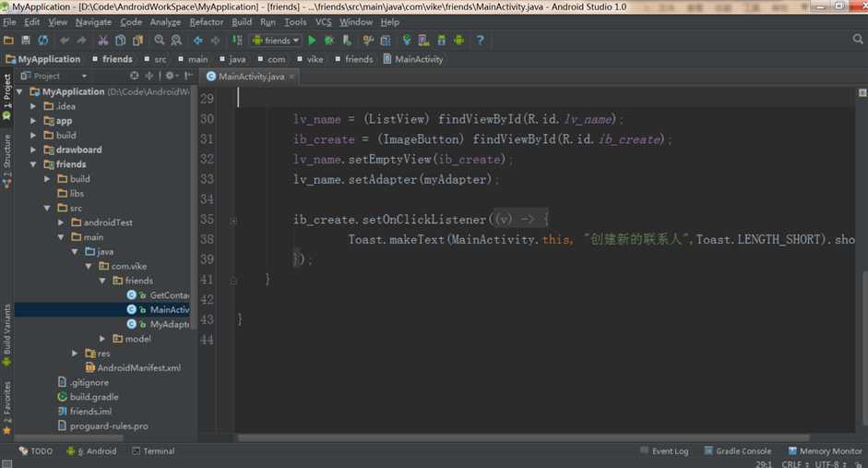Open the Settings wrench toolbar icon
The height and width of the screenshot is (468, 868).
click(x=368, y=40)
